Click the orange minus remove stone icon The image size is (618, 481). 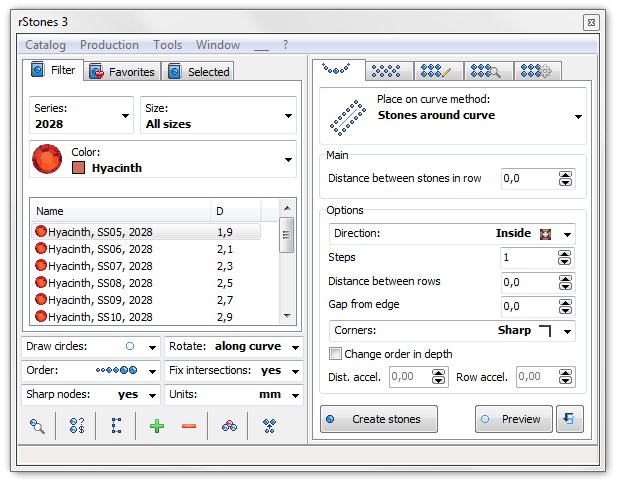coord(189,426)
